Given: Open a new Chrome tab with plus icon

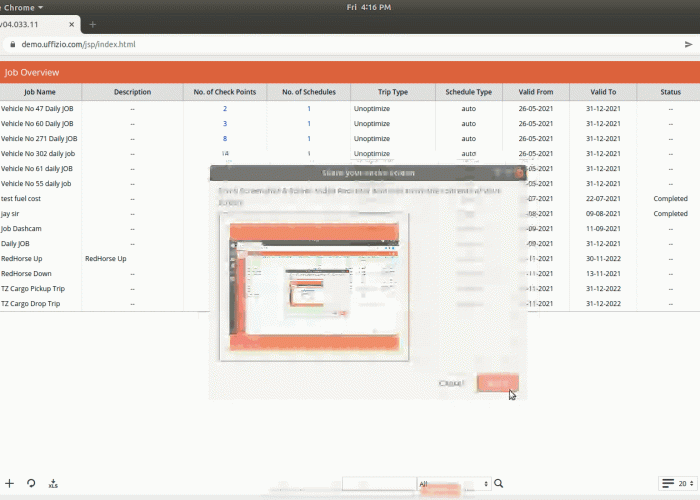Looking at the screenshot, I should pos(93,24).
